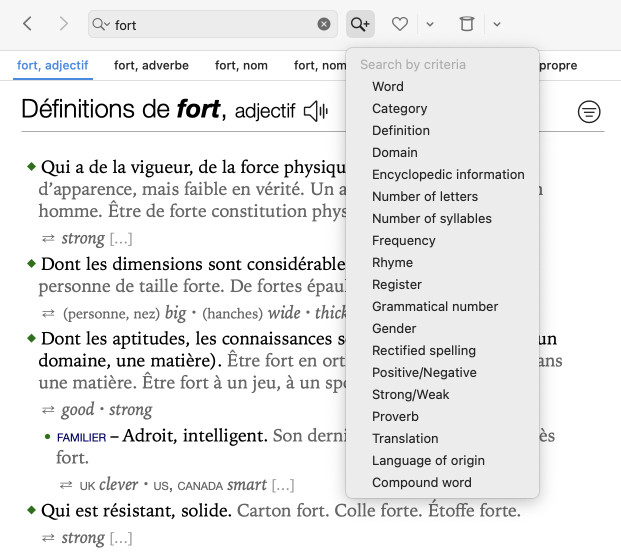Click the back navigation arrow
Viewport: 621px width, 555px height.
[x=27, y=23]
